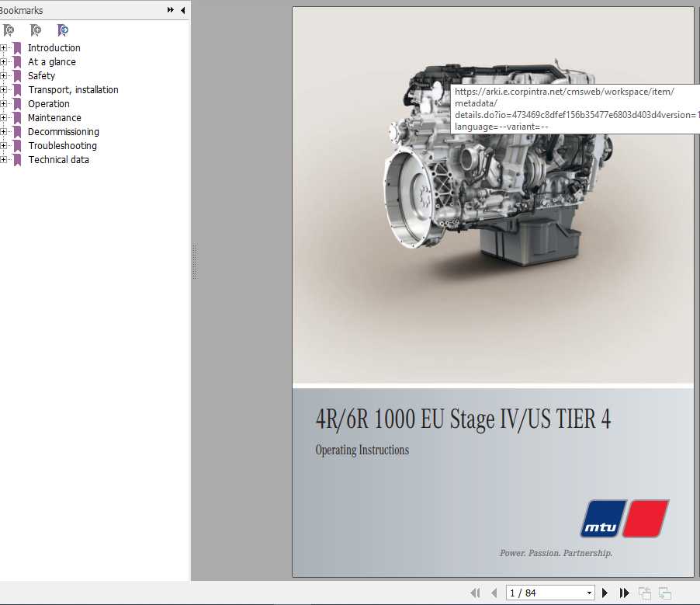Click the new bookmark icon

35,30
